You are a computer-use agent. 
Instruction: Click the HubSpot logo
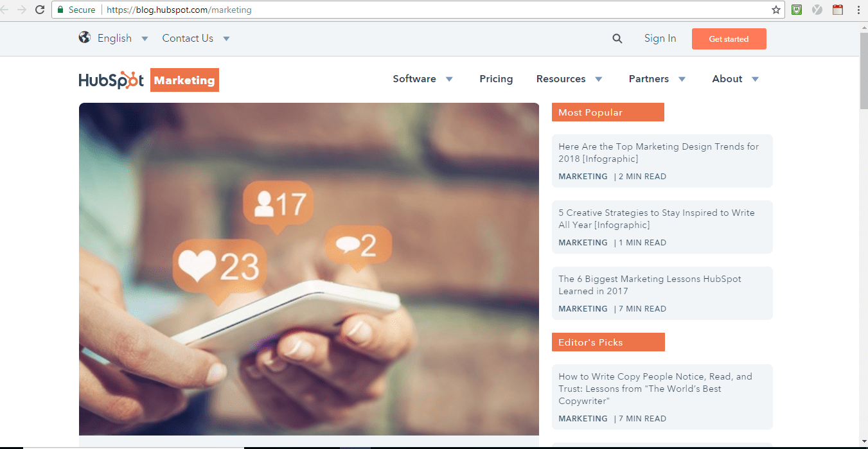[x=111, y=80]
